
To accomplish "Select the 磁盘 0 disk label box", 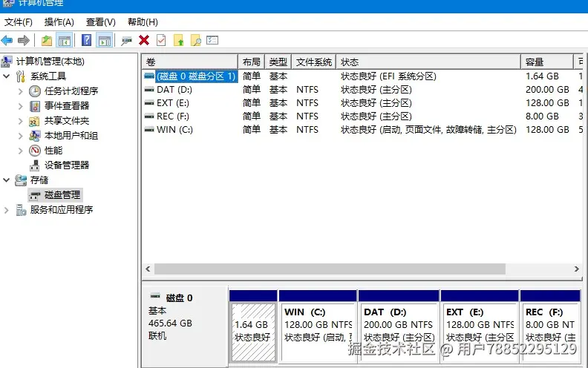I will (x=185, y=326).
